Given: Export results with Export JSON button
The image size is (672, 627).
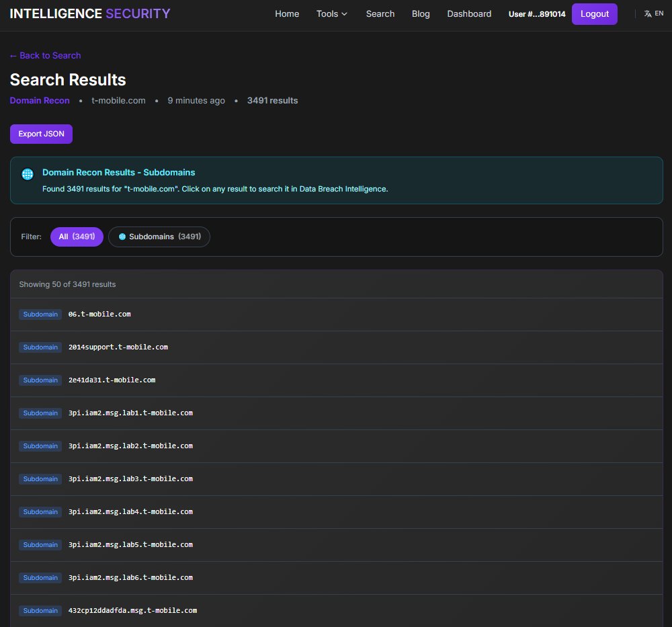Looking at the screenshot, I should click(x=41, y=134).
